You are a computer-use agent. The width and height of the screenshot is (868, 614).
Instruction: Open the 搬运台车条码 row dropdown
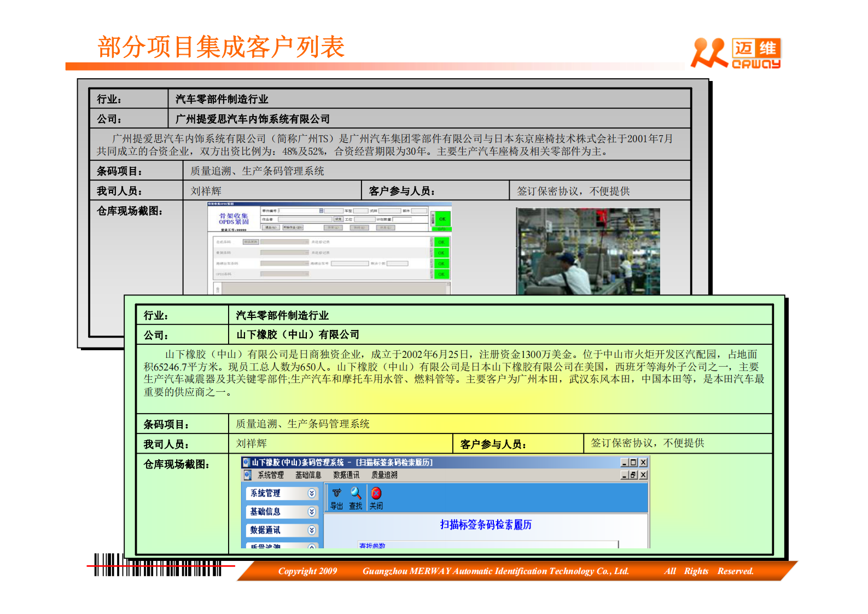tap(307, 263)
